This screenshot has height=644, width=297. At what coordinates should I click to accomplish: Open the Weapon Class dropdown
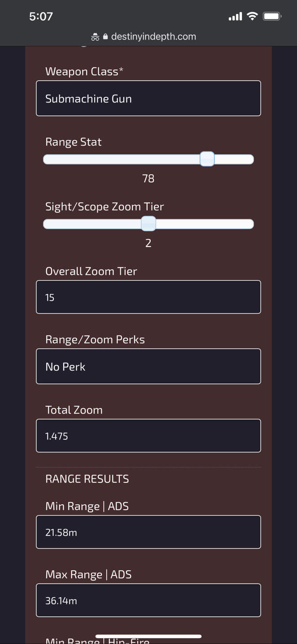point(148,98)
